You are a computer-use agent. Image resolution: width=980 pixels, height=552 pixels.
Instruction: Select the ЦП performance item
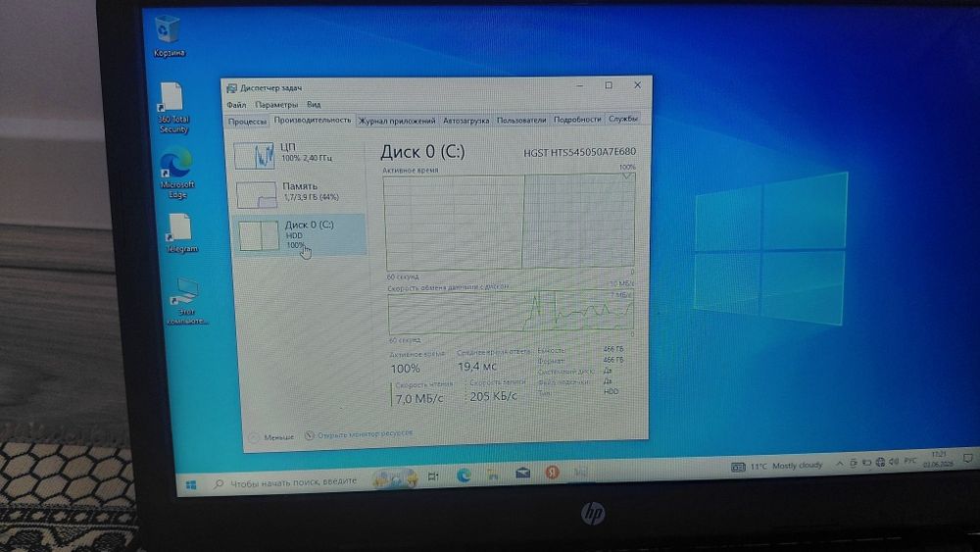[x=298, y=154]
